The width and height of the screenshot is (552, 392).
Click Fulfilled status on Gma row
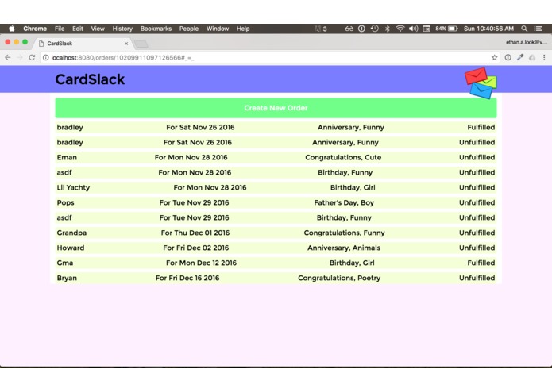coord(481,263)
